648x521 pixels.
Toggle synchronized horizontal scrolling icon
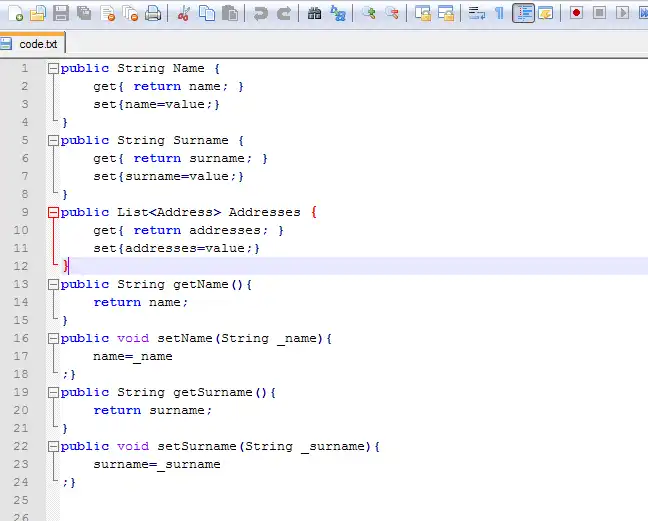pos(446,13)
